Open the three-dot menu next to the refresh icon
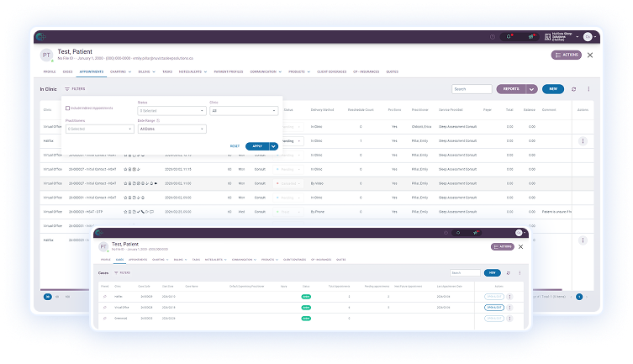 click(588, 88)
